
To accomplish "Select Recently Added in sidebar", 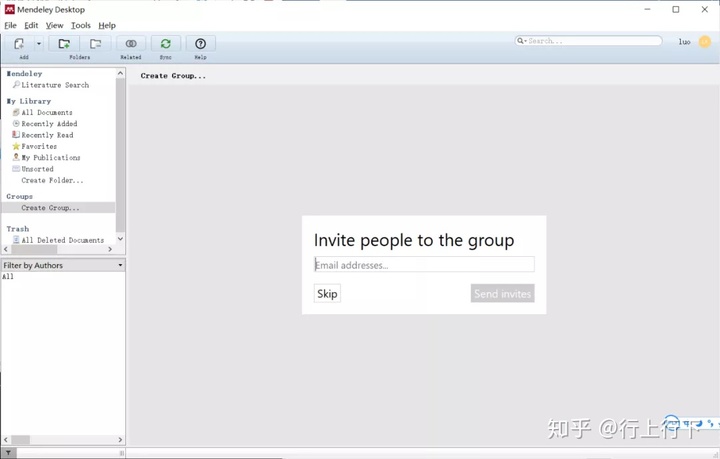I will click(49, 124).
